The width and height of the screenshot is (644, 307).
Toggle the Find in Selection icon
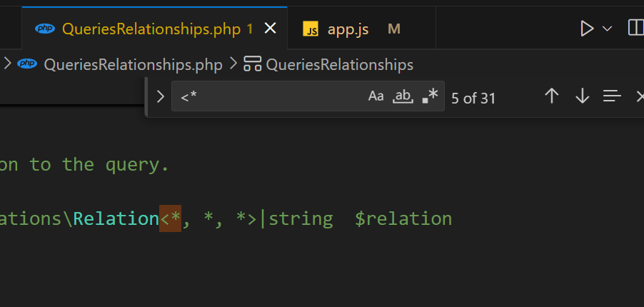(612, 96)
